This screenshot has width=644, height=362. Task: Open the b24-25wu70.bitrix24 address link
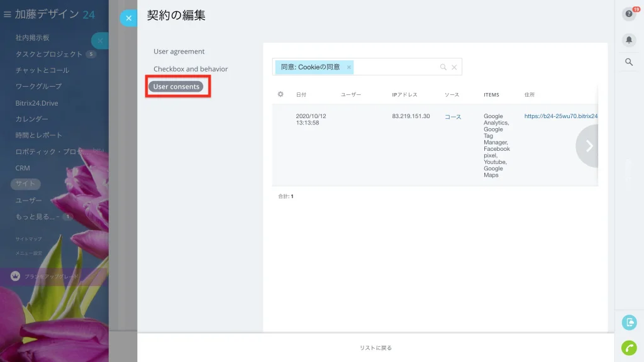point(561,116)
